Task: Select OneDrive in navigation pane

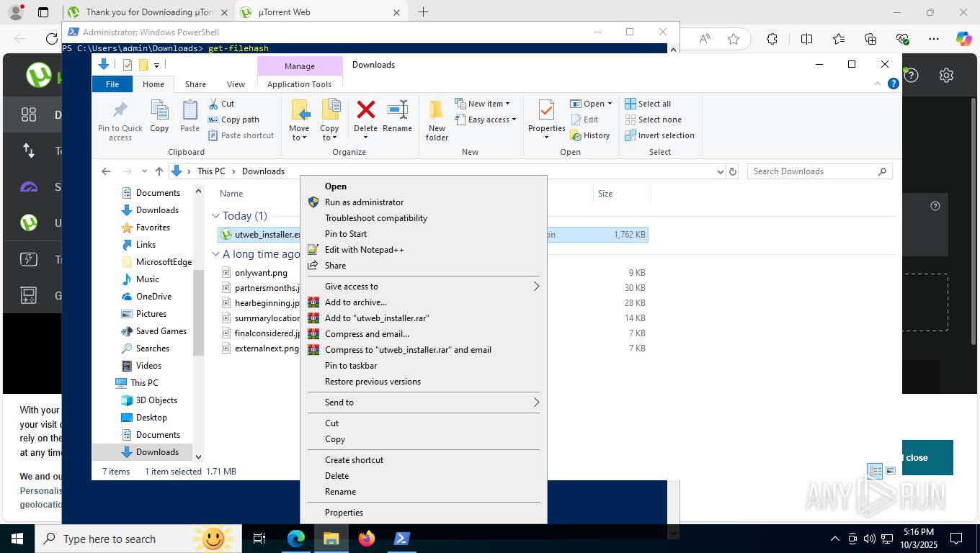Action: click(x=153, y=297)
